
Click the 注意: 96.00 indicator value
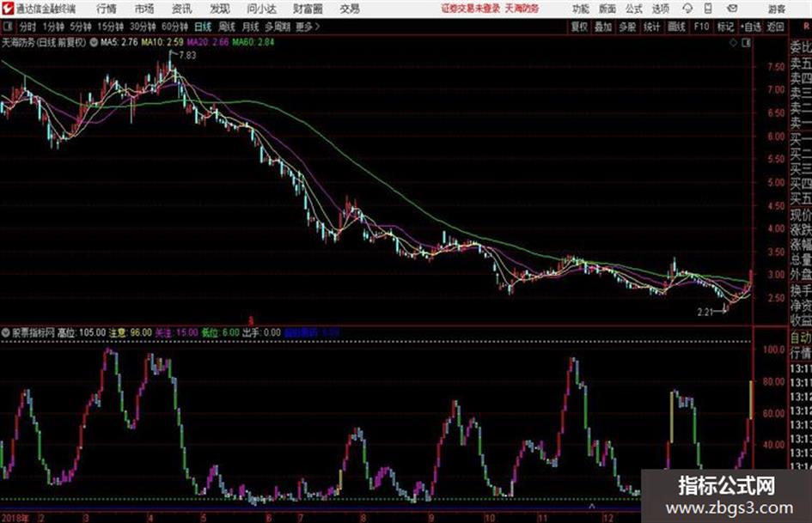[130, 332]
